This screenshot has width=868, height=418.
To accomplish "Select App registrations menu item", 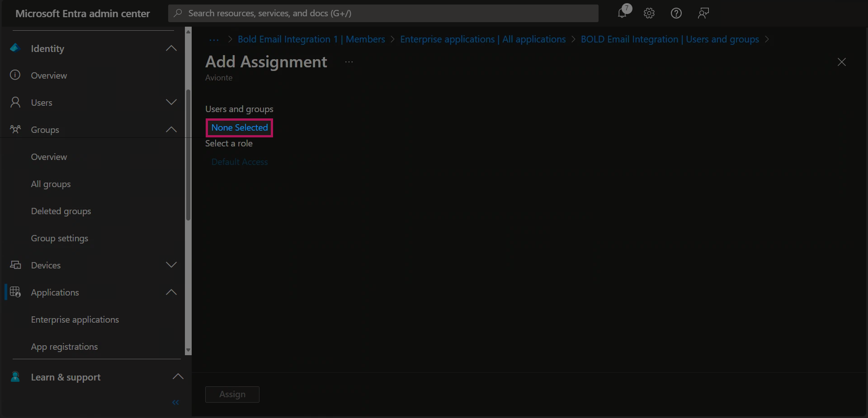I will [64, 347].
